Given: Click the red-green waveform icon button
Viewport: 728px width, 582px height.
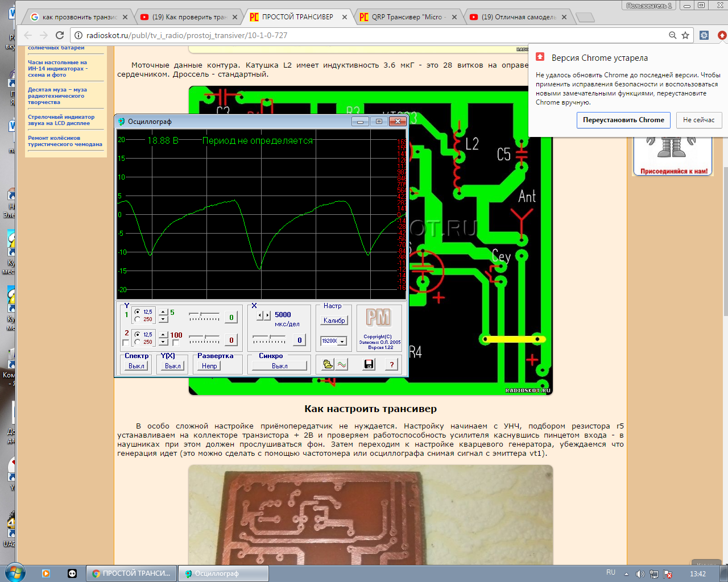Looking at the screenshot, I should [x=342, y=364].
